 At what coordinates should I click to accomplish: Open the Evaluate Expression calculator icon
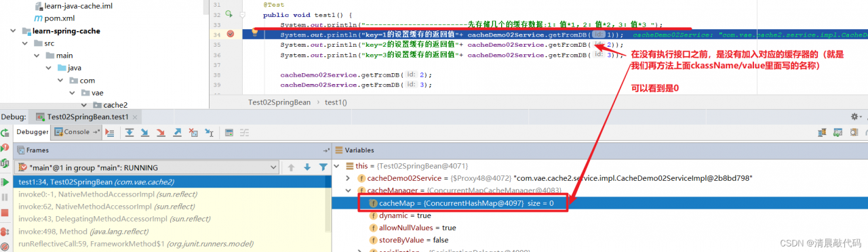[x=229, y=132]
